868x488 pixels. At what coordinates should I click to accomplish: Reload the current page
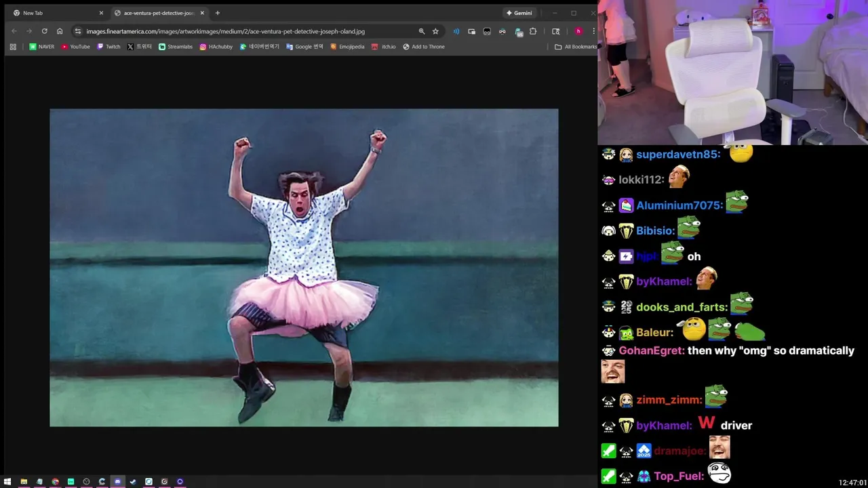point(45,31)
